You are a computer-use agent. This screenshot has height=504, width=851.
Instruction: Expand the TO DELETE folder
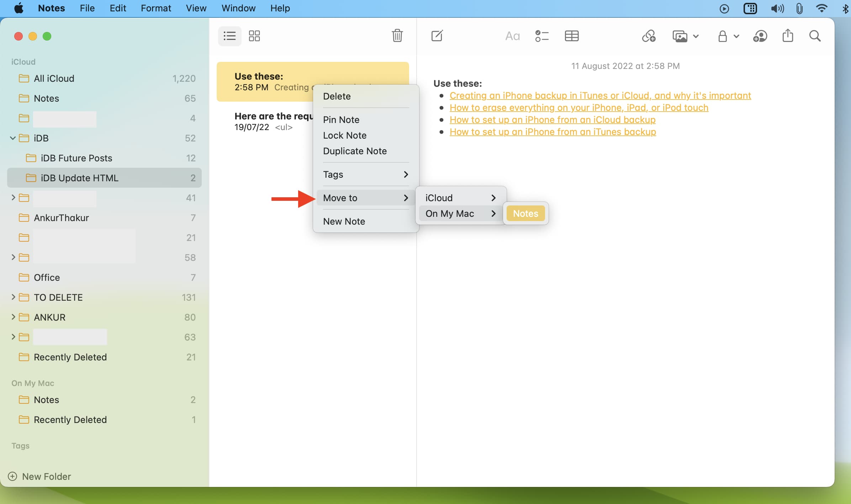[13, 297]
